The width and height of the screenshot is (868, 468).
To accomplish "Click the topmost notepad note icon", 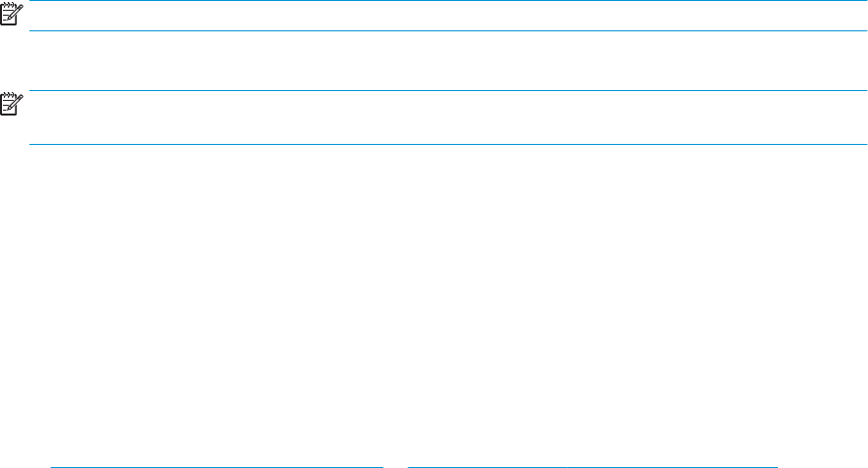I will tap(12, 14).
